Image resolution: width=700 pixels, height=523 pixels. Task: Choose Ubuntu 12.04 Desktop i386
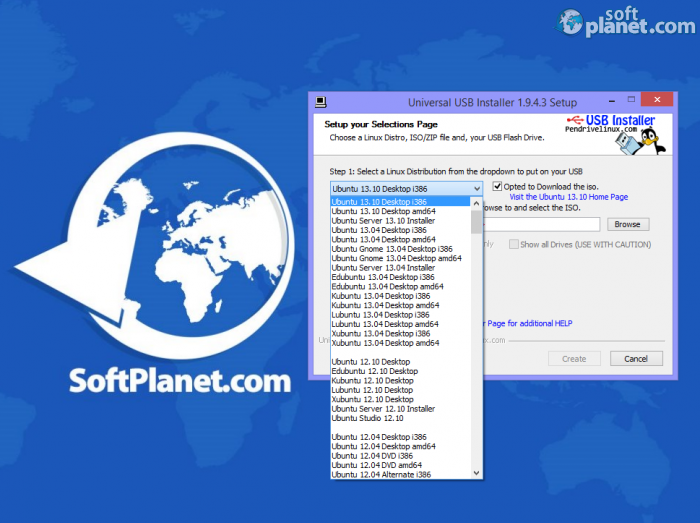click(x=400, y=437)
